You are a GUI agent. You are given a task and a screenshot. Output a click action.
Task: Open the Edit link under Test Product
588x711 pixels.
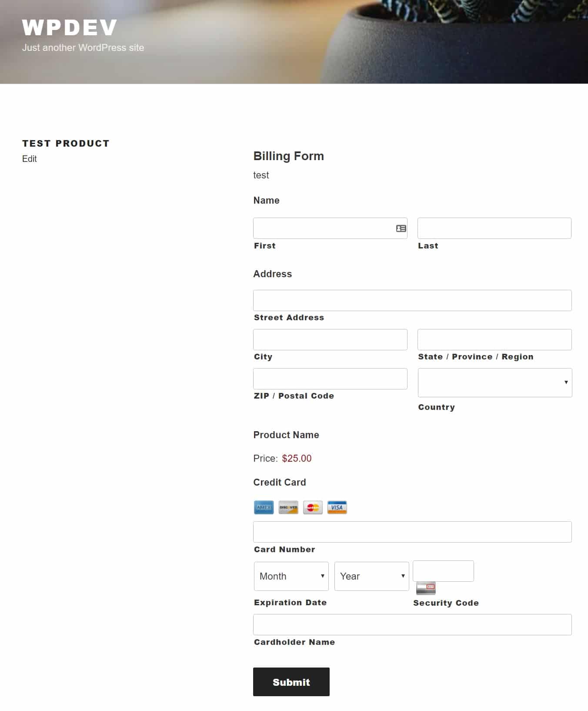coord(29,159)
